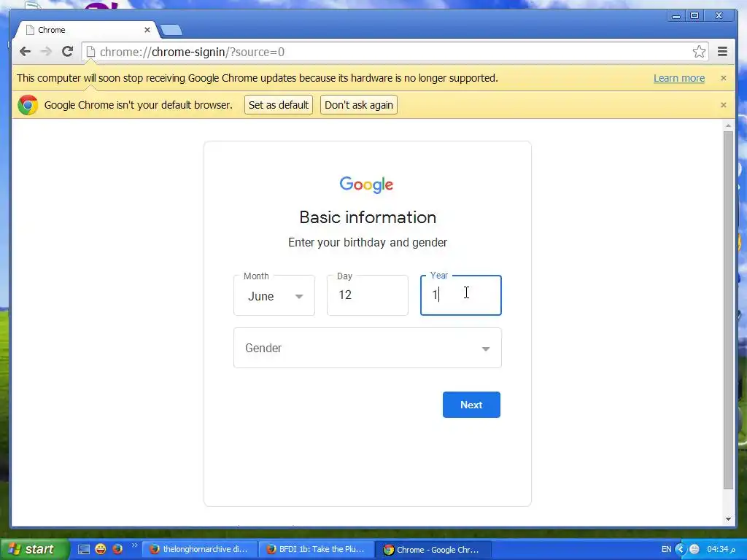747x560 pixels.
Task: Open the Learn more link
Action: point(679,78)
